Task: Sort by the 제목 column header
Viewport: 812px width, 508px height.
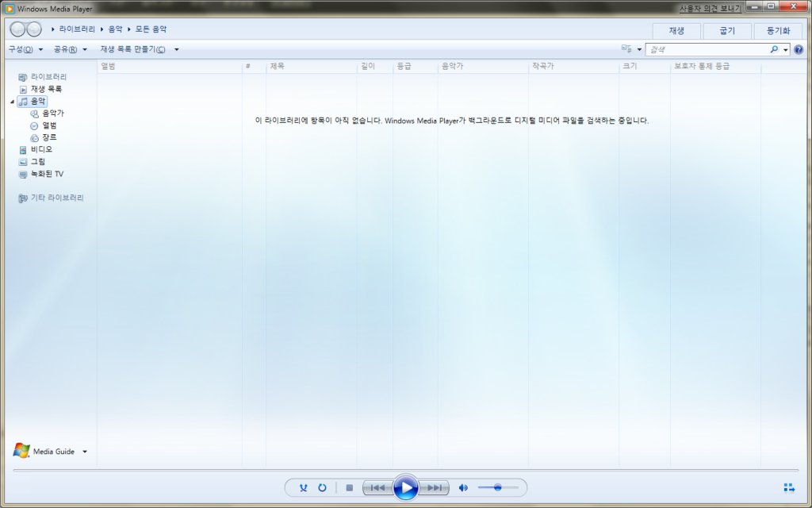Action: click(x=311, y=67)
